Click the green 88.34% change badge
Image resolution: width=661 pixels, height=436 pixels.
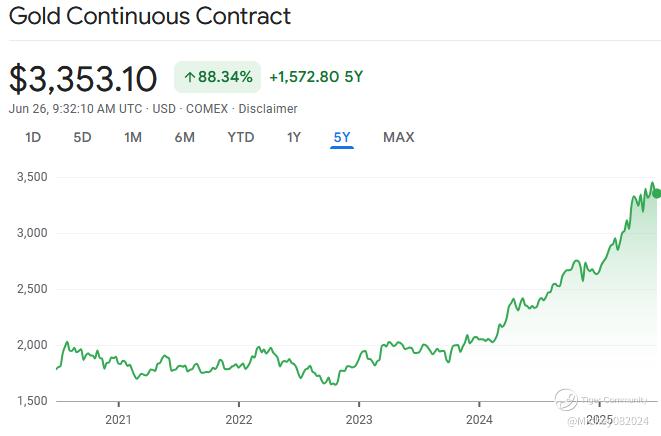click(218, 77)
